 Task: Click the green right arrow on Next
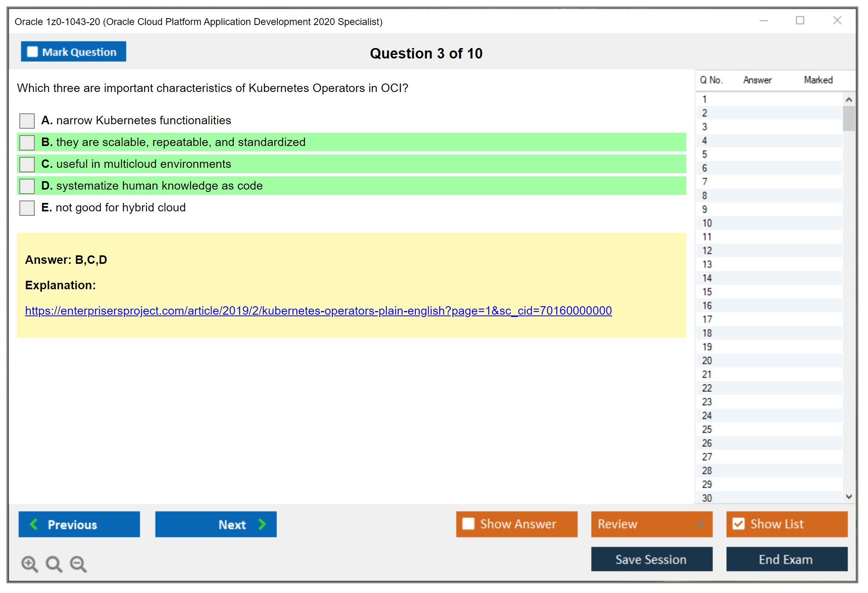262,524
